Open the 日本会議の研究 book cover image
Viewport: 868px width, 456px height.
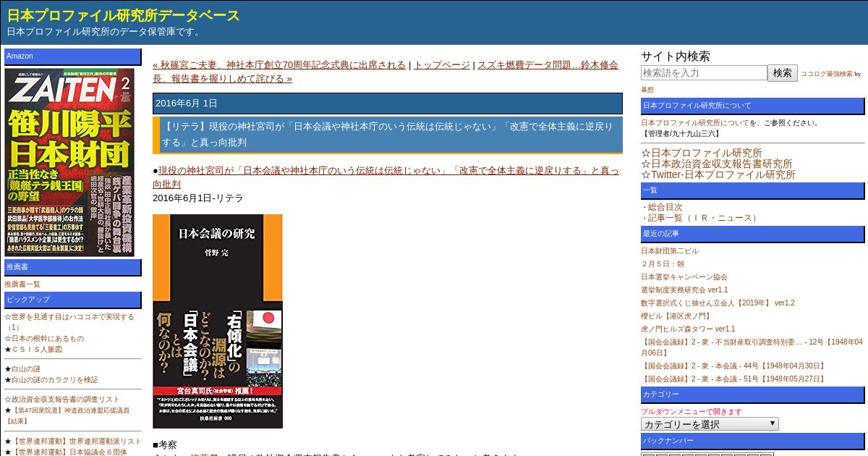pos(218,321)
